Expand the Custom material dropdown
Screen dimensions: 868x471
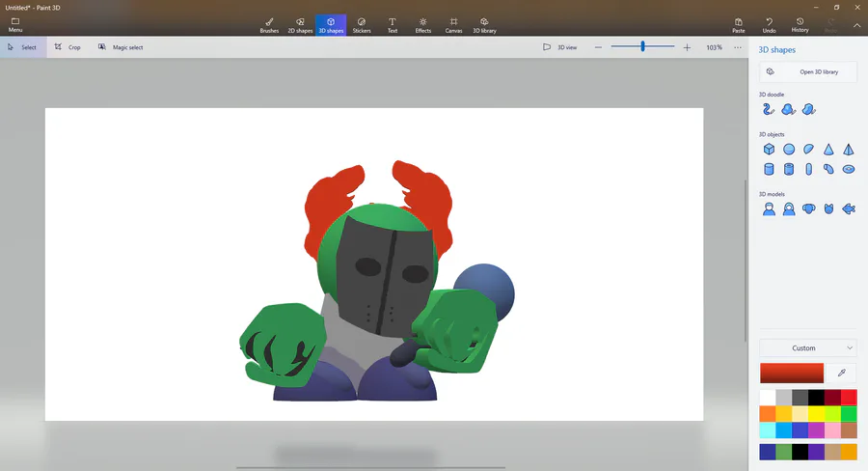pos(807,348)
